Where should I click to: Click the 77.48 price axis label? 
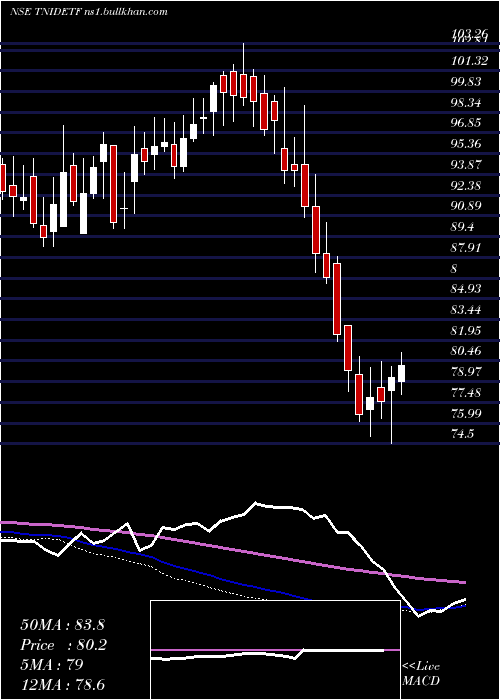coord(466,393)
